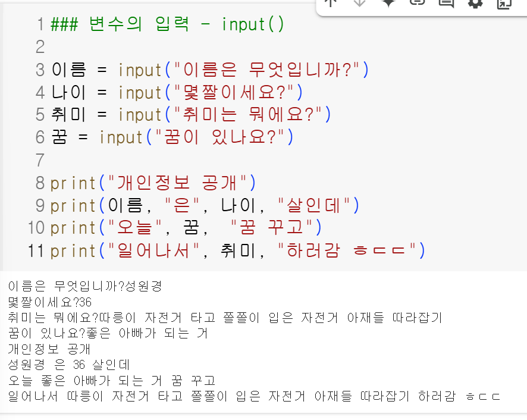Click the string "꿈이 있나요?" in code

220,137
